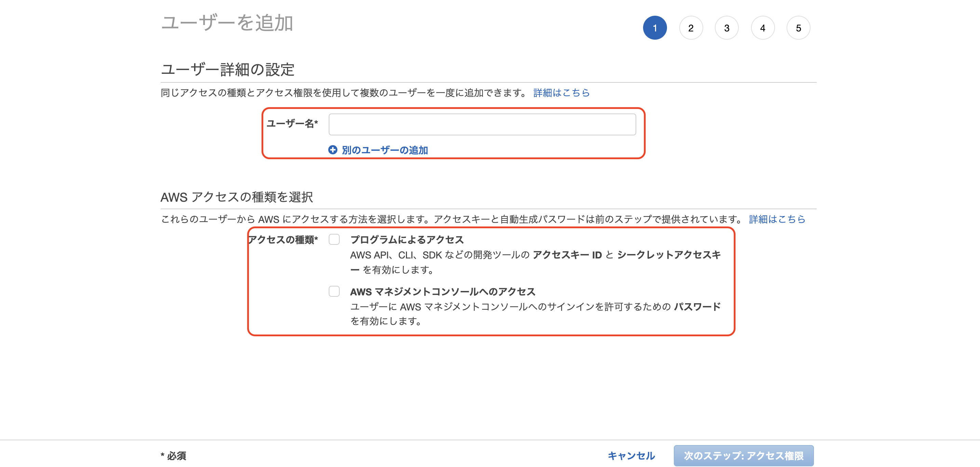Go to step 4 circle
Viewport: 980px width, 467px height.
[762, 28]
